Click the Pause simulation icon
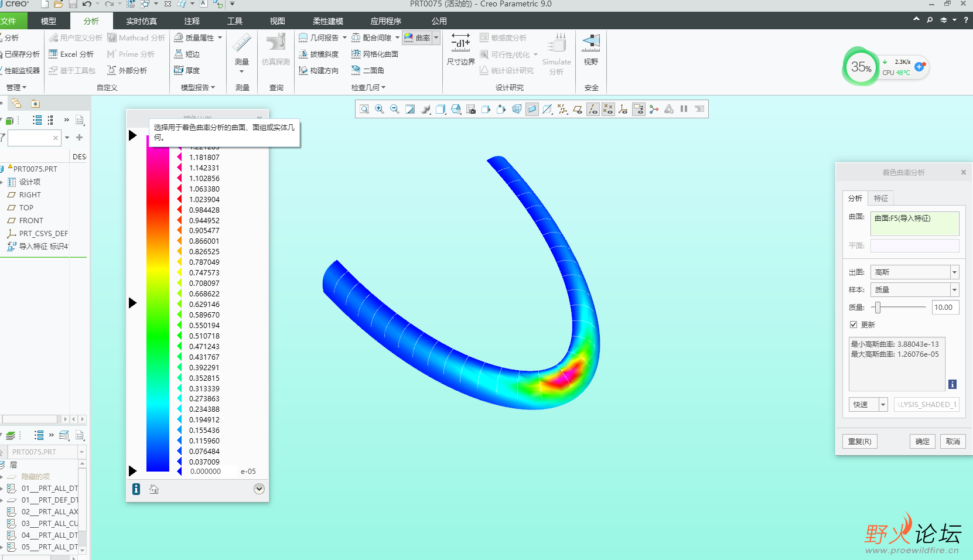Viewport: 973px width, 560px height. (x=684, y=109)
